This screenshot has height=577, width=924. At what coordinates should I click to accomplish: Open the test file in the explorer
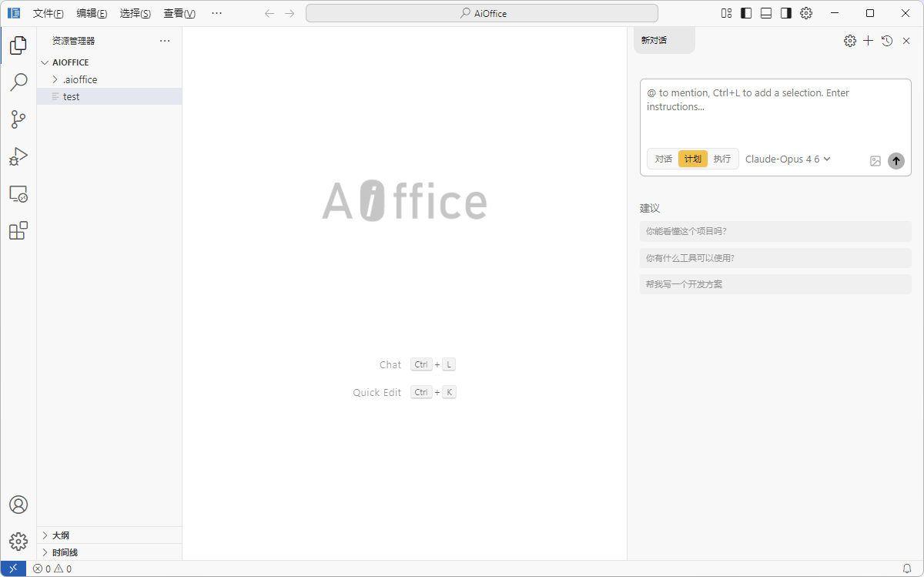point(71,96)
